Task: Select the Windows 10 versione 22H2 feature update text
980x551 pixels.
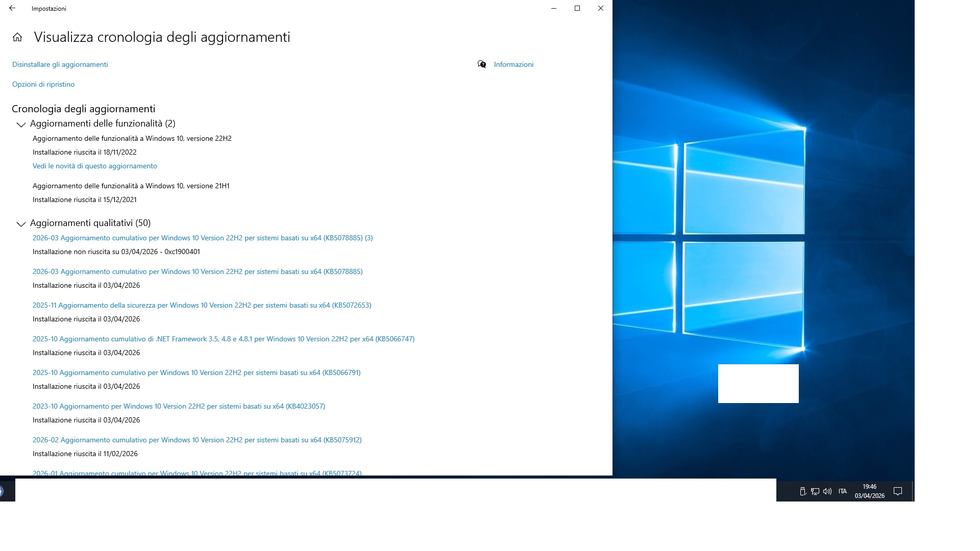Action: pos(132,138)
